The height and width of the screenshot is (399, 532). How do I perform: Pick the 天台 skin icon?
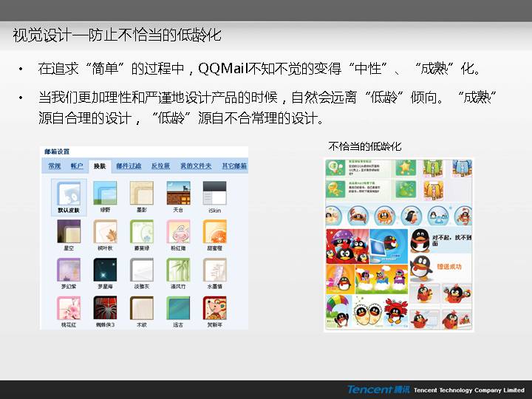[x=177, y=194]
